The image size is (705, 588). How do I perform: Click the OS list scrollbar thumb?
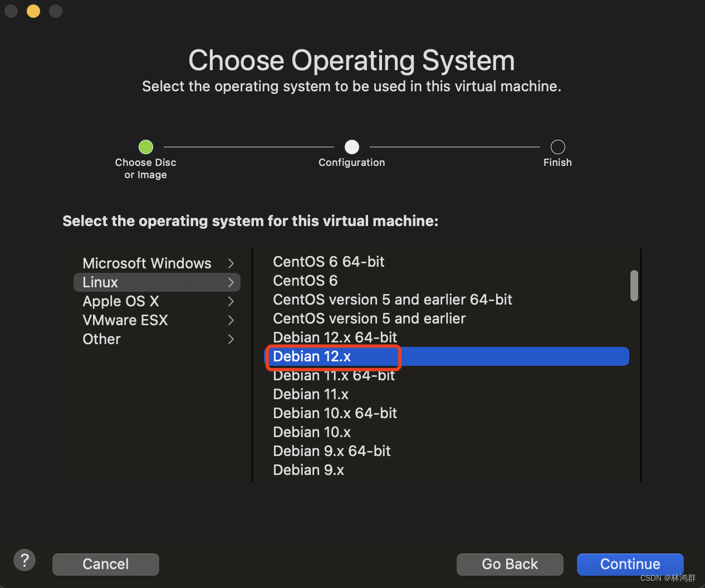634,286
